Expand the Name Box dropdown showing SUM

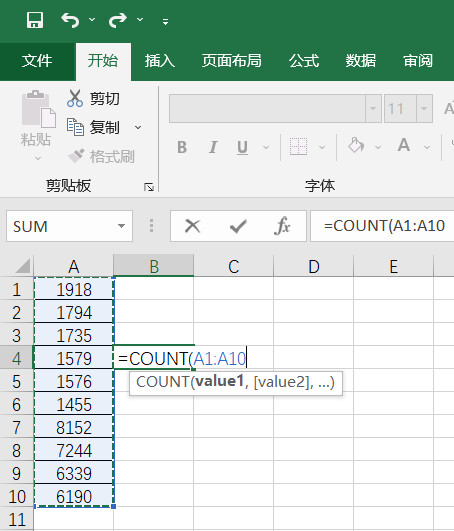[x=121, y=226]
